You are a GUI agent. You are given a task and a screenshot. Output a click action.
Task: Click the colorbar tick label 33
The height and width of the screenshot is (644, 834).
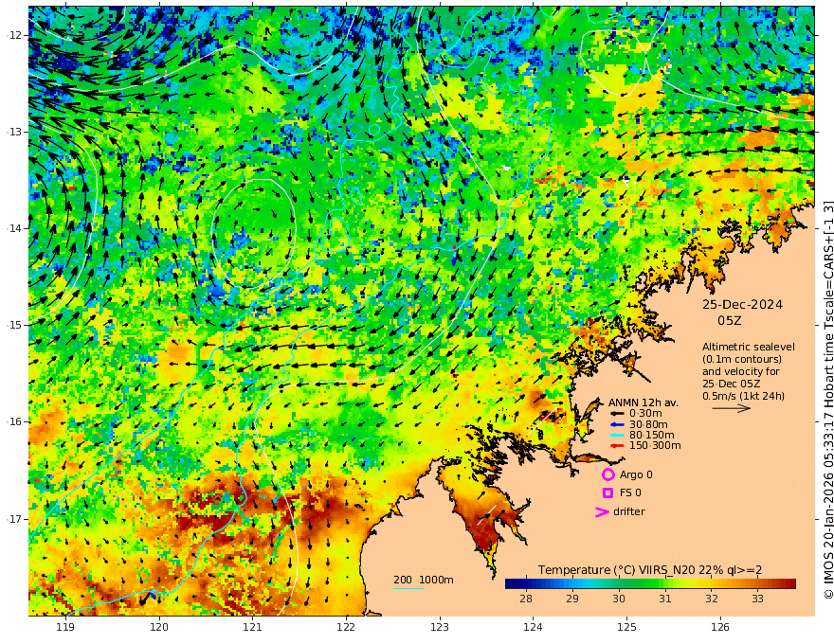(758, 599)
